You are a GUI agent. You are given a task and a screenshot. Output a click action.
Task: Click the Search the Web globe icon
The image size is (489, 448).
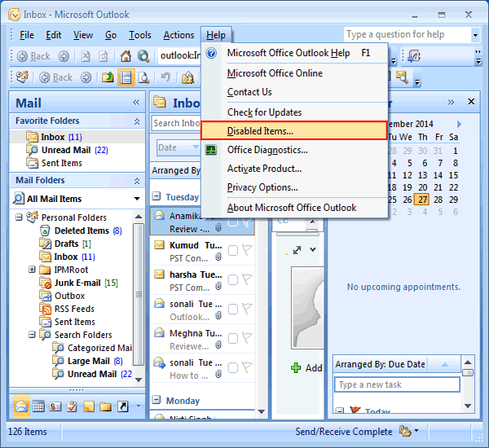point(143,56)
